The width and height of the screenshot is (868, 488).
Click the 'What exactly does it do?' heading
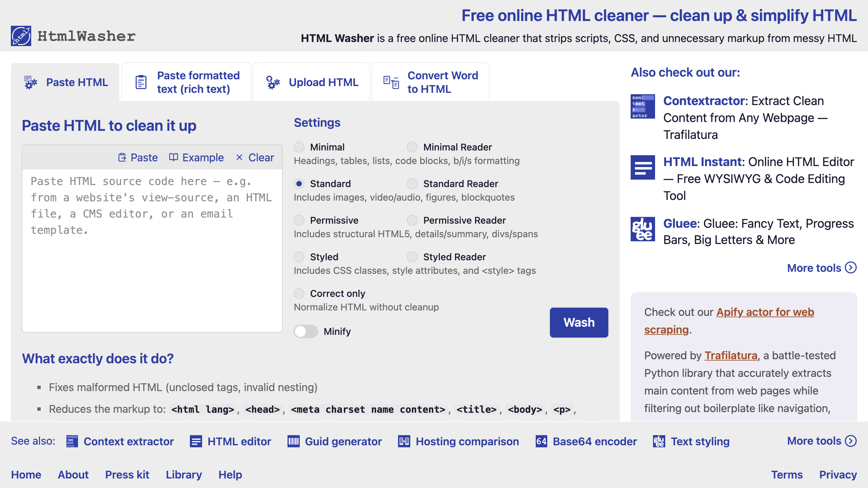pos(98,358)
